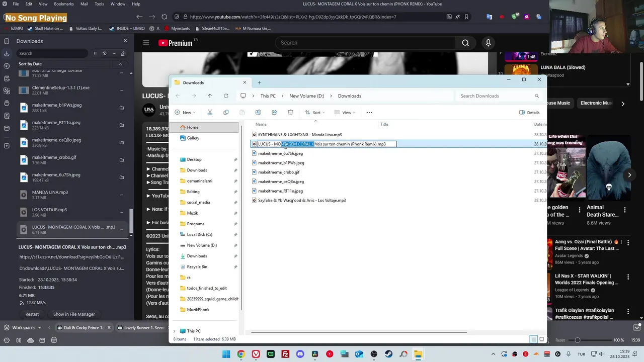Toggle the Explorer Details pane
The width and height of the screenshot is (644, 362).
click(x=529, y=113)
